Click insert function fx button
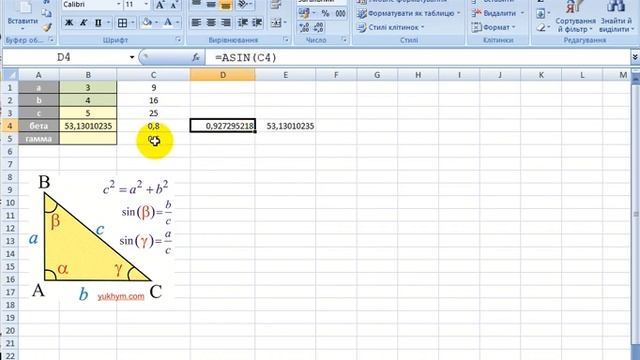Image resolution: width=640 pixels, height=360 pixels. [x=196, y=58]
